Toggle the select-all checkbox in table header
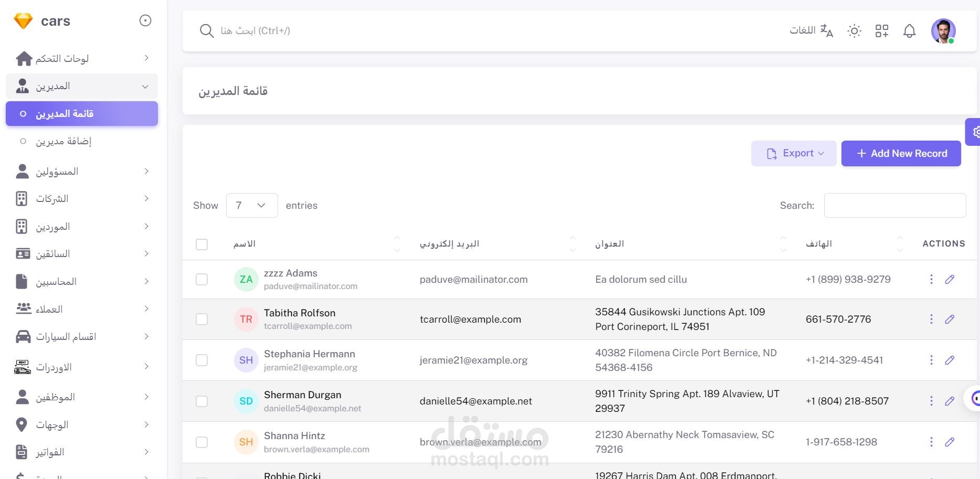The width and height of the screenshot is (980, 479). pos(201,244)
